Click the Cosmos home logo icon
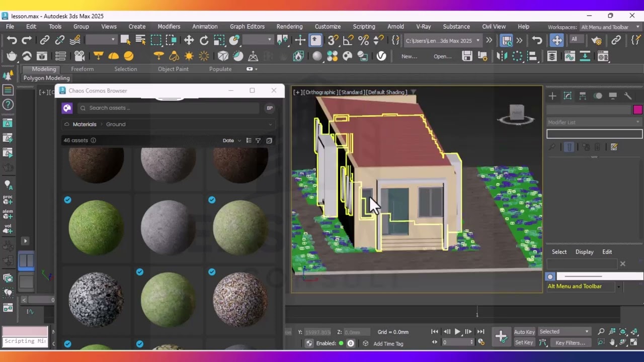Viewport: 644px width, 362px height. tap(67, 108)
